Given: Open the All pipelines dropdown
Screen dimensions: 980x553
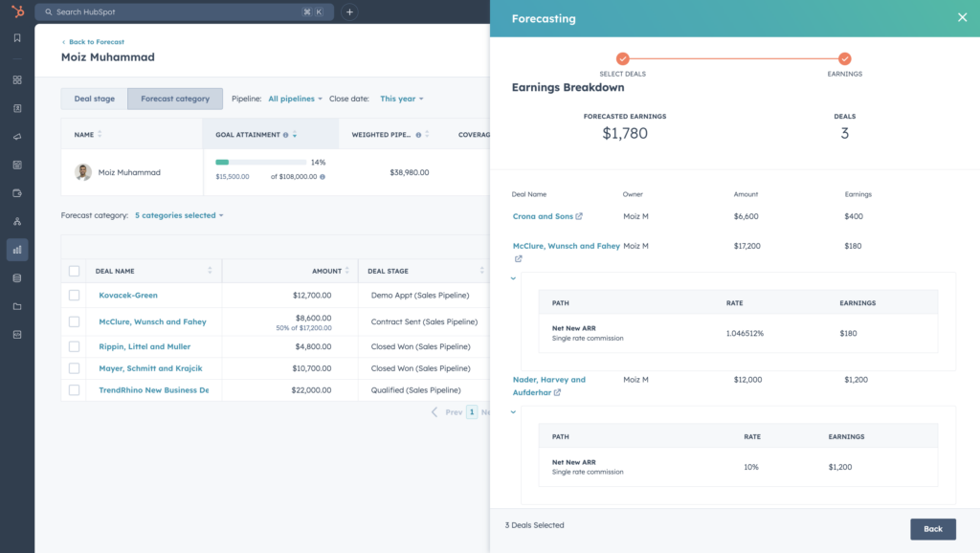Looking at the screenshot, I should pos(295,99).
